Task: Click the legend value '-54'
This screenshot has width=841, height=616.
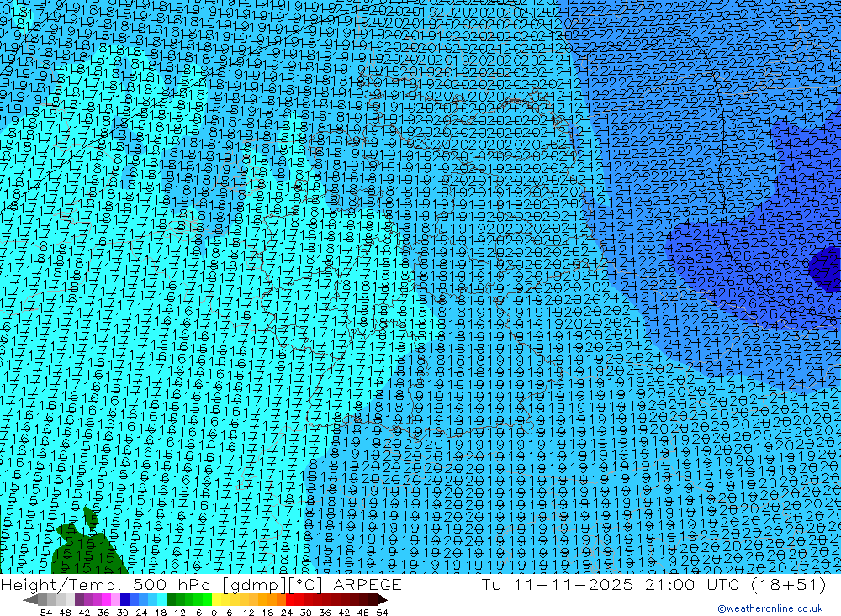Action: [x=42, y=613]
